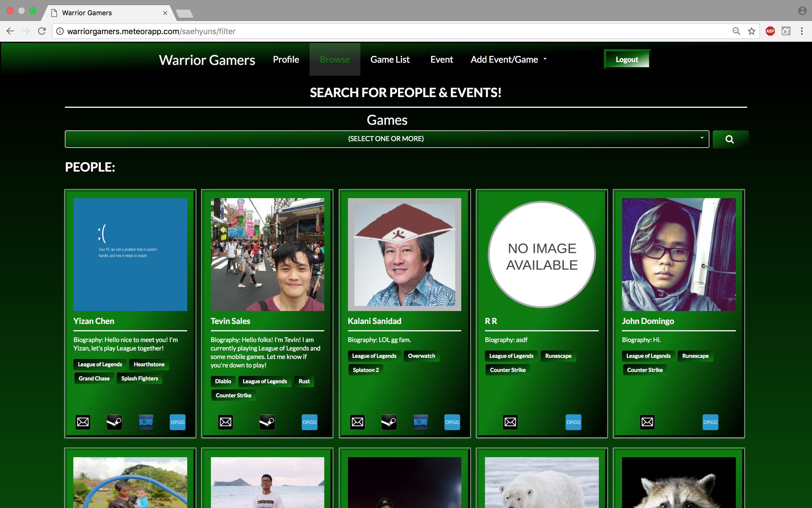Image resolution: width=812 pixels, height=508 pixels.
Task: Click the name Yizan Chen
Action: point(94,321)
